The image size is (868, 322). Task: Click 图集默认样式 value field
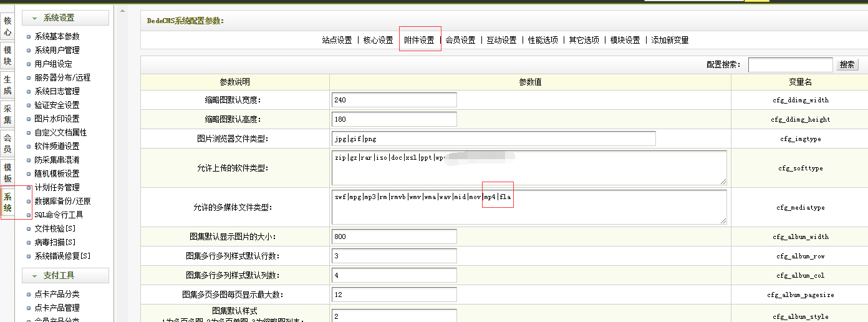pos(394,316)
